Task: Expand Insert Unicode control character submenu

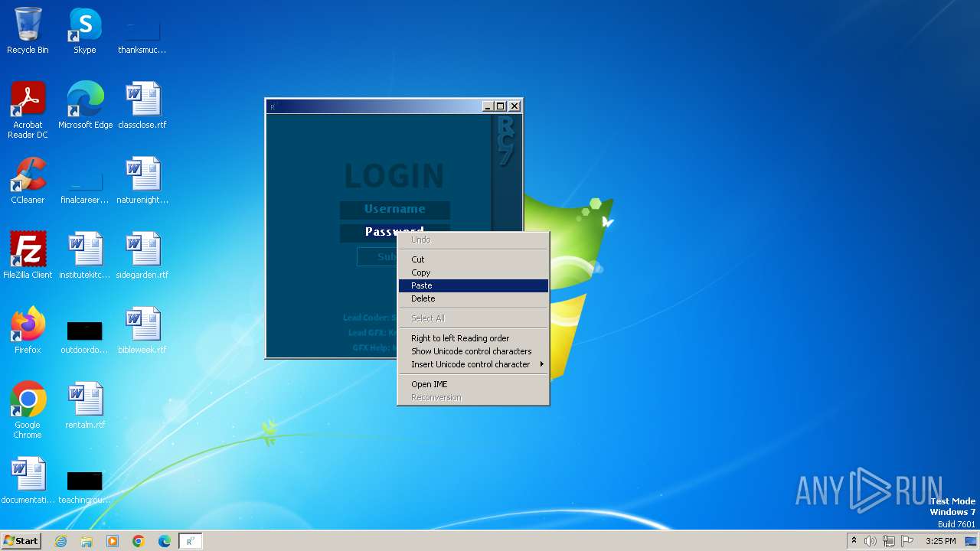Action: click(473, 364)
